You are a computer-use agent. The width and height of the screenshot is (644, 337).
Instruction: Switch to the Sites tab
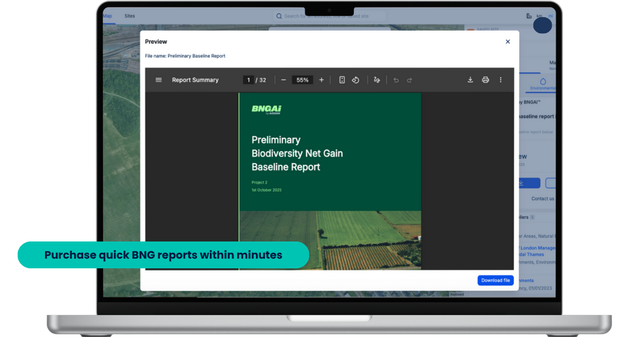click(x=130, y=16)
